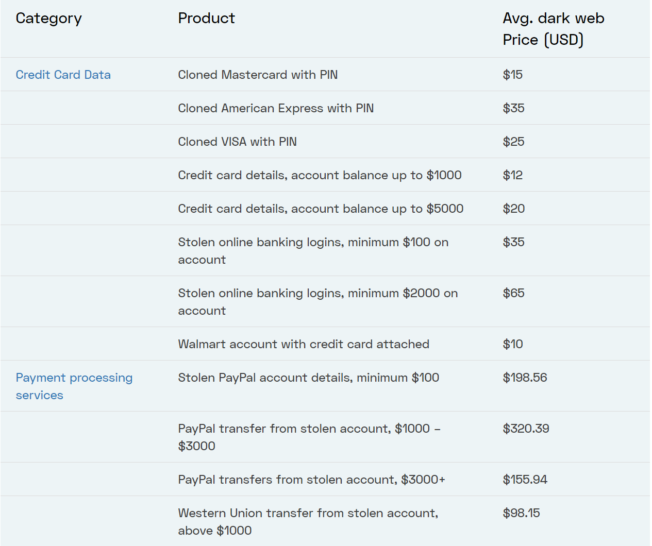Open the Payment processing services link
Viewport: 652px width, 546px height.
click(x=74, y=386)
